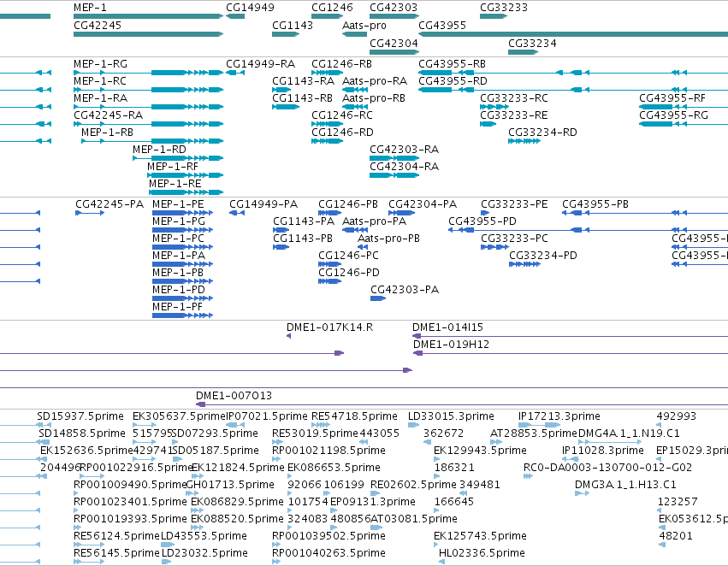Select protein CG43955-PD

tap(588, 230)
